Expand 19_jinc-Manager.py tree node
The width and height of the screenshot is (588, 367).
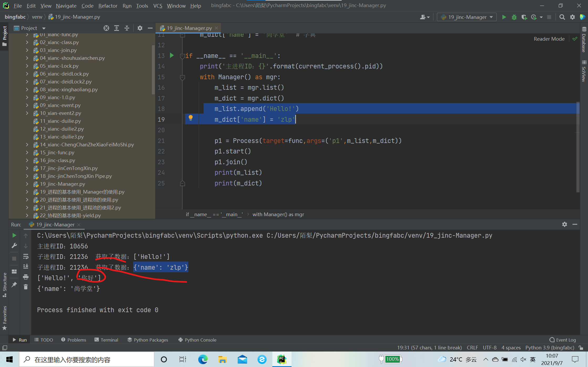(27, 184)
